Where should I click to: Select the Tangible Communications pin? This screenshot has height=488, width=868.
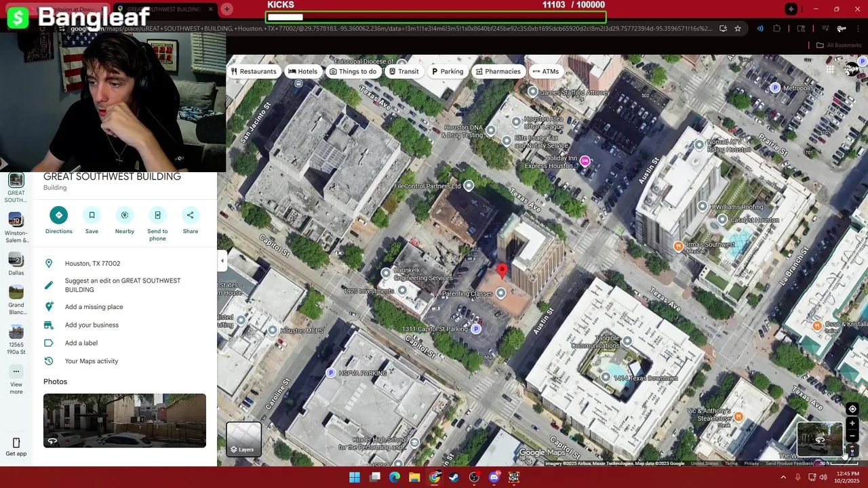[x=627, y=342]
